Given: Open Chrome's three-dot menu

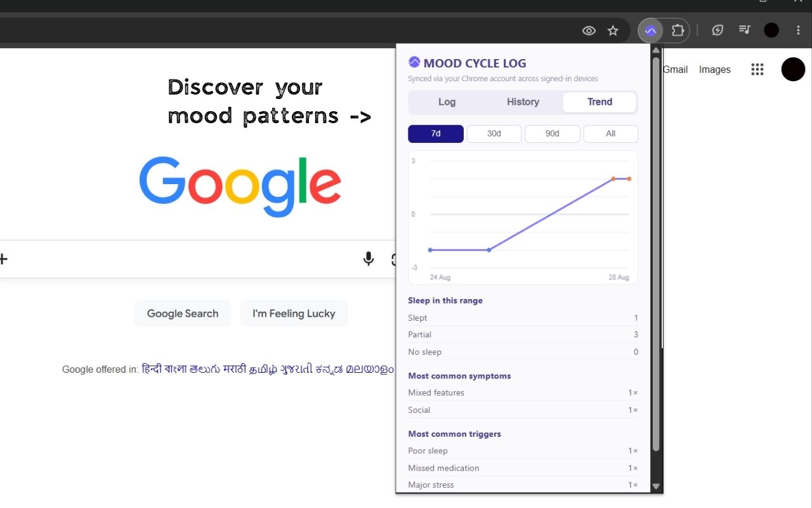Looking at the screenshot, I should pos(798,30).
